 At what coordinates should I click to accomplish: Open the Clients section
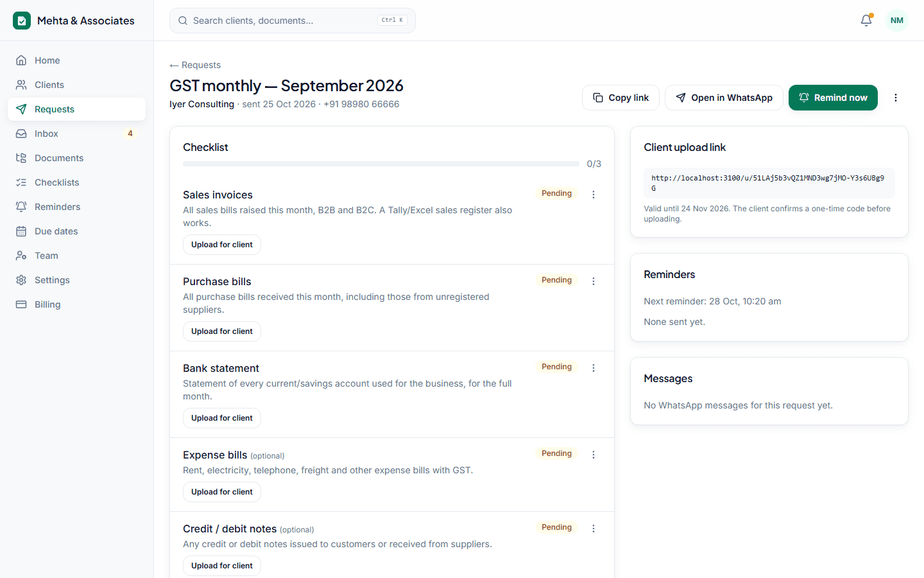pyautogui.click(x=76, y=85)
